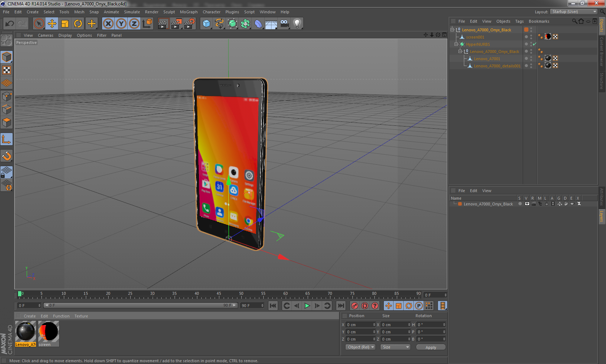Open Size mode dropdown
This screenshot has width=606, height=364.
click(x=396, y=347)
